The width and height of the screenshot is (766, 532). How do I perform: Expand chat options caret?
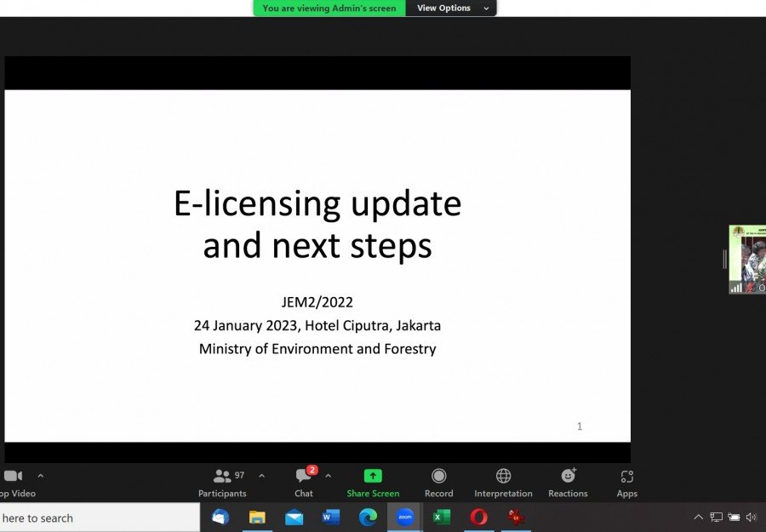(x=329, y=476)
